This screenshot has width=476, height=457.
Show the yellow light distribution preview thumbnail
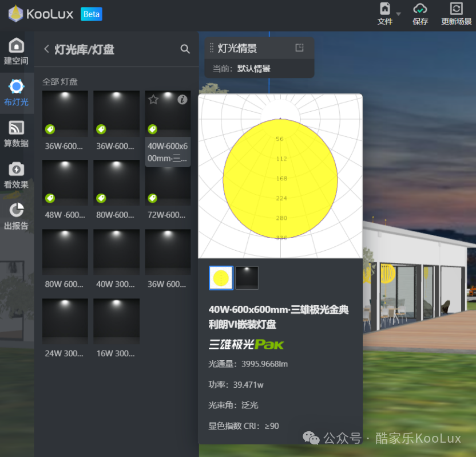[x=221, y=278]
